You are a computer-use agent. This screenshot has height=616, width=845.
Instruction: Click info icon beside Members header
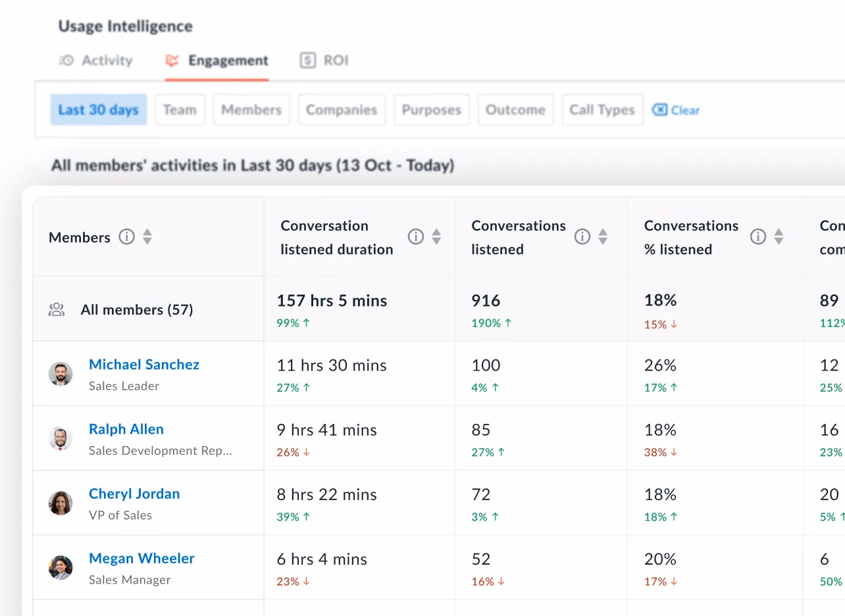pyautogui.click(x=126, y=237)
